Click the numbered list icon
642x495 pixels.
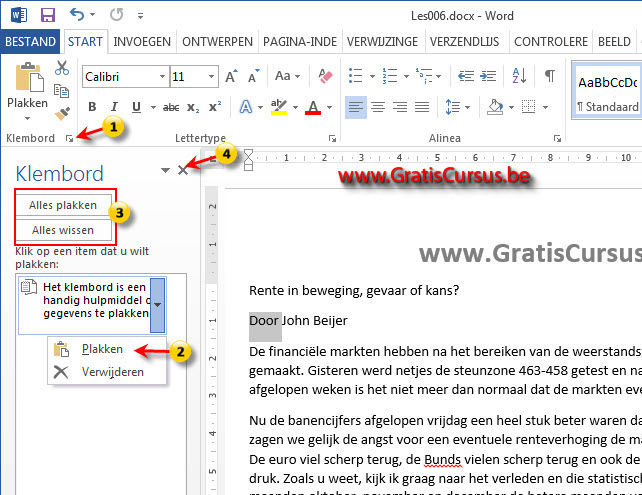[x=389, y=76]
